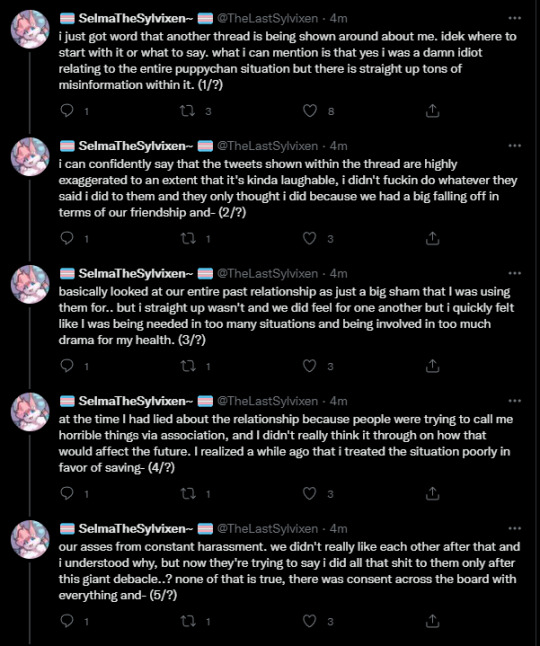Like the tweet marked (5/?)

310,621
